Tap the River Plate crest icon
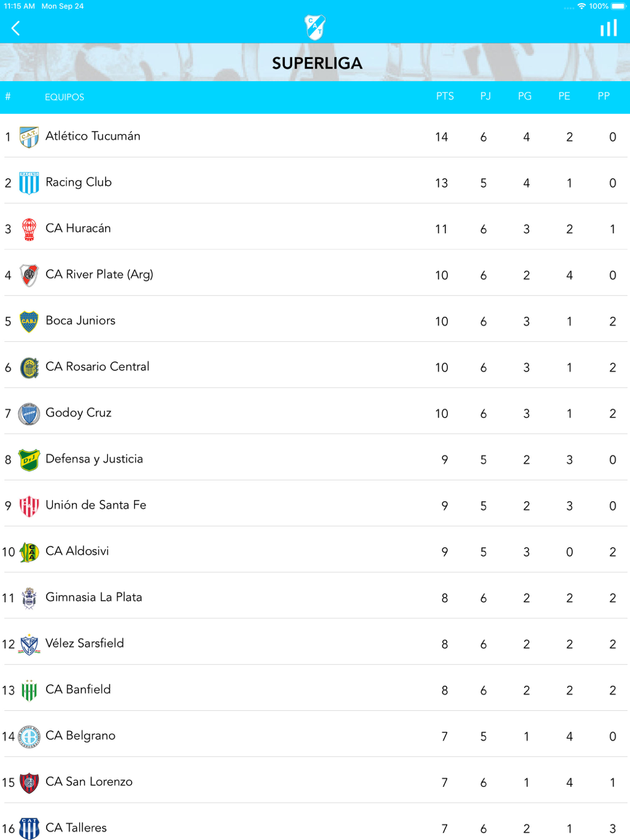Viewport: 630px width, 840px height. tap(29, 275)
